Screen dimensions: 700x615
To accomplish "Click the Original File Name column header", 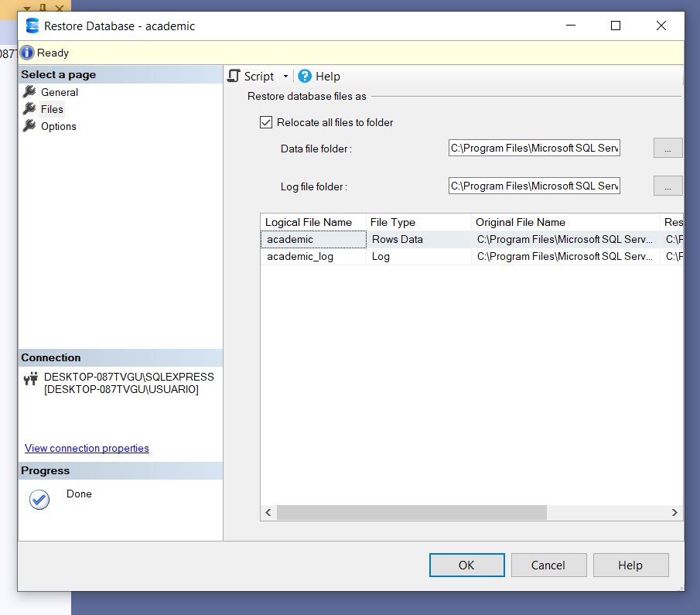I will (x=565, y=222).
